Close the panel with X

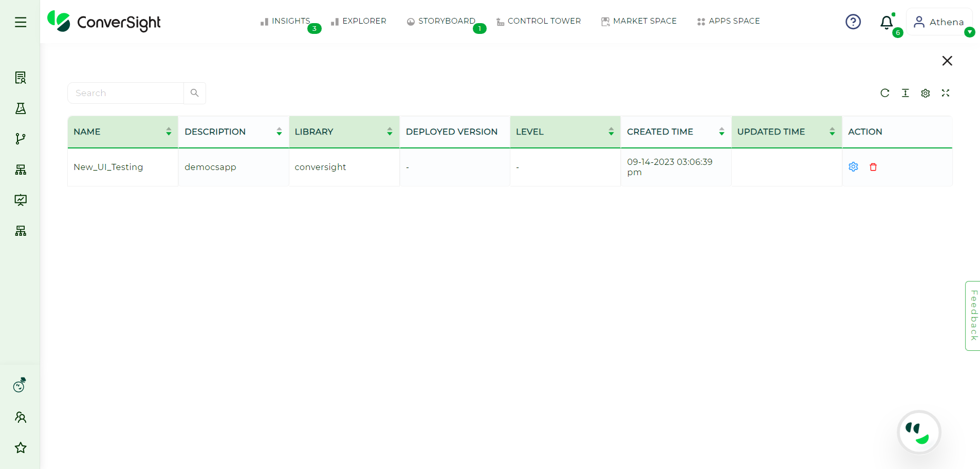(x=947, y=61)
